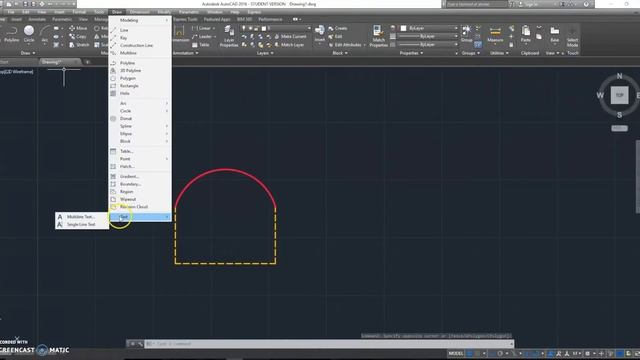Open the linetype ByLayer dropdown
640x360 pixels.
click(429, 44)
